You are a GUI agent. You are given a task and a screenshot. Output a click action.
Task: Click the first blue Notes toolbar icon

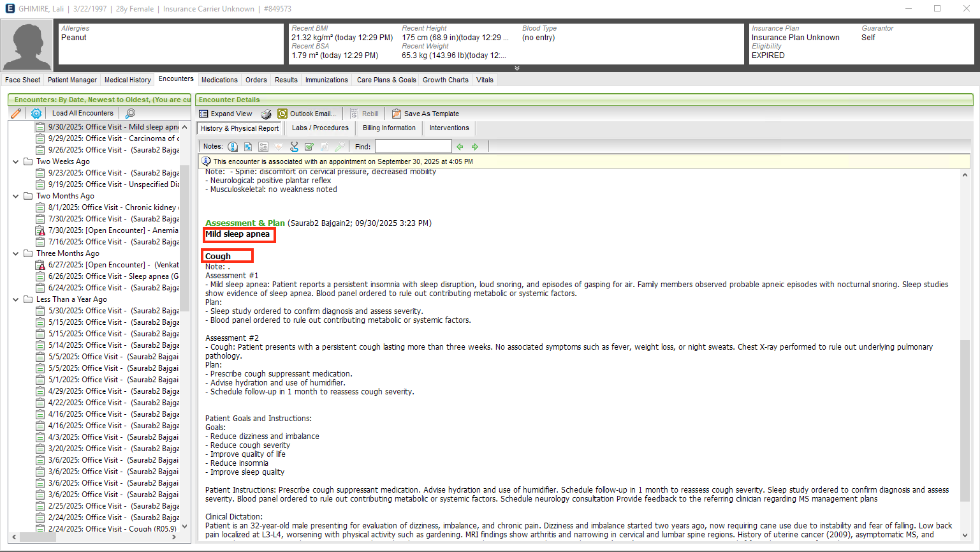click(x=233, y=147)
